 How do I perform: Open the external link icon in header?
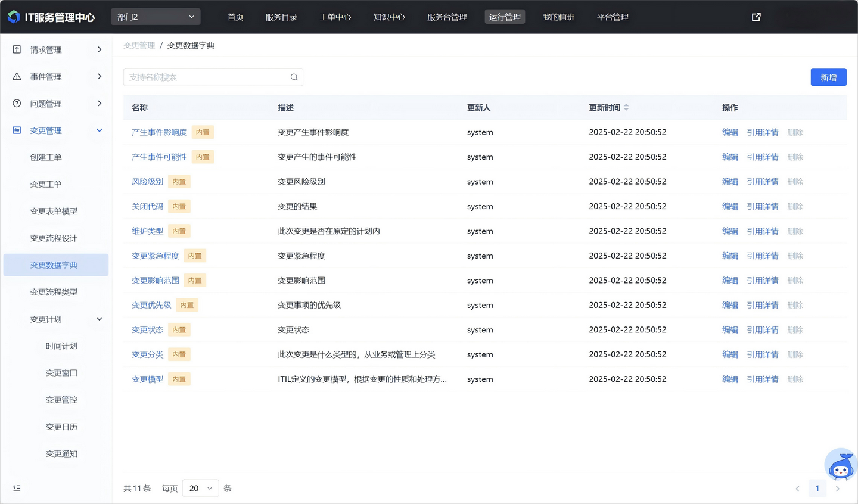(x=756, y=17)
